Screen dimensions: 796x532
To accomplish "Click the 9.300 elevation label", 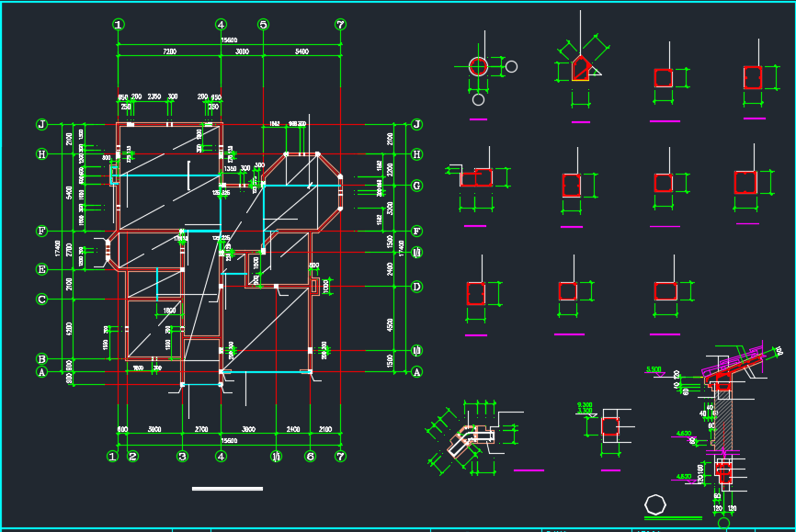I will click(585, 405).
